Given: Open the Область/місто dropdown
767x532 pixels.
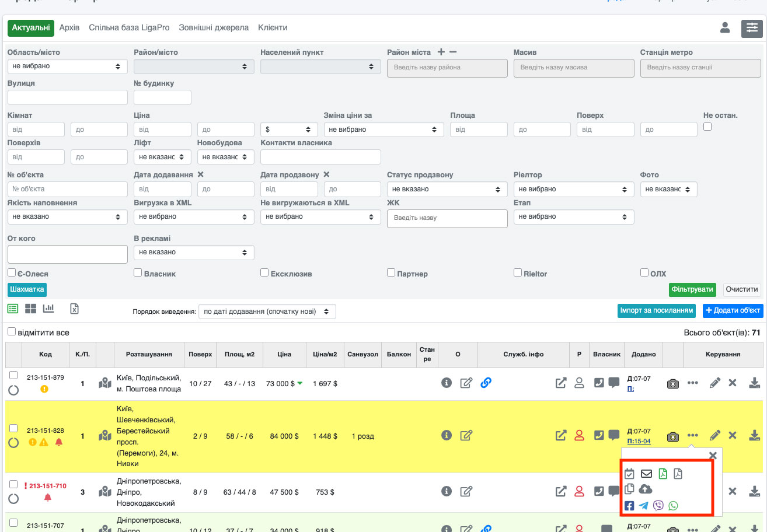Looking at the screenshot, I should pos(67,66).
